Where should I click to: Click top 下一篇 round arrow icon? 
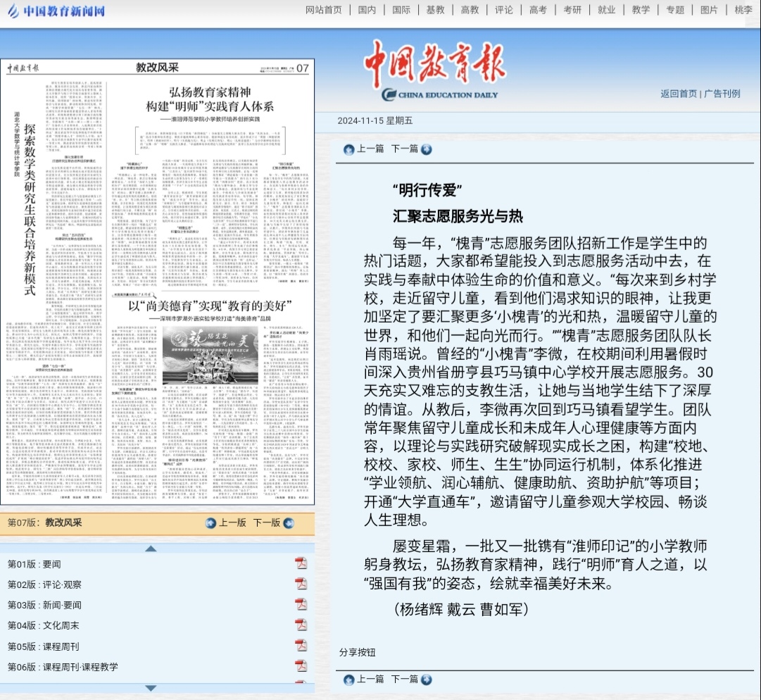pyautogui.click(x=426, y=149)
